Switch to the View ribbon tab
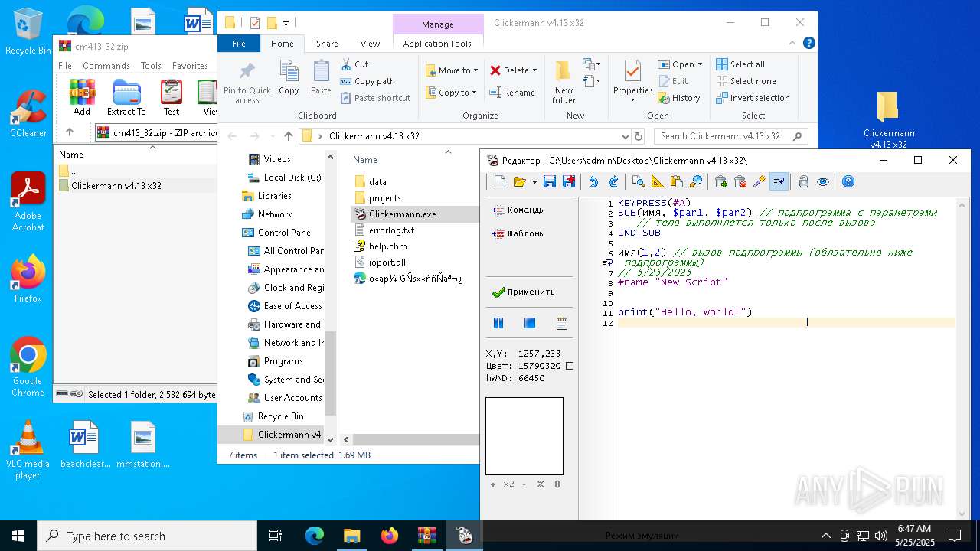The height and width of the screenshot is (551, 980). tap(370, 44)
